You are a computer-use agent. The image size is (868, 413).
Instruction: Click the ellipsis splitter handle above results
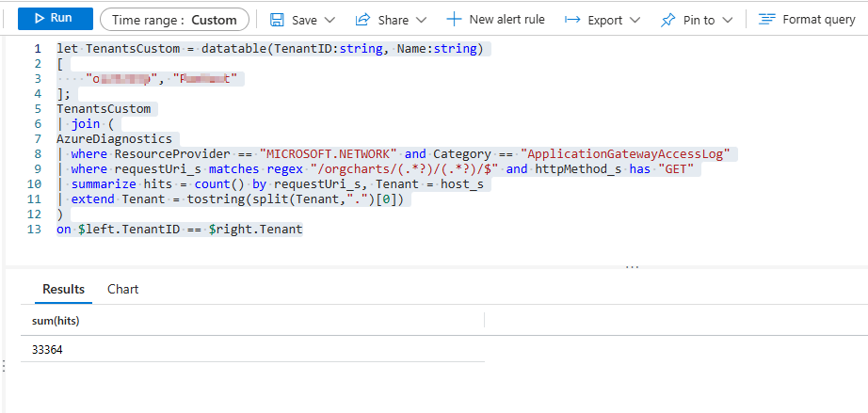(633, 267)
